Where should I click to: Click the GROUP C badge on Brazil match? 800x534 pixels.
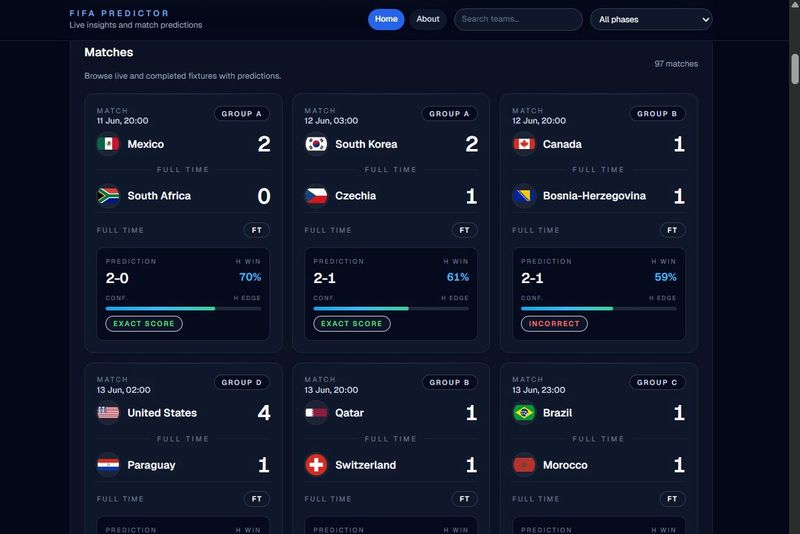click(657, 383)
